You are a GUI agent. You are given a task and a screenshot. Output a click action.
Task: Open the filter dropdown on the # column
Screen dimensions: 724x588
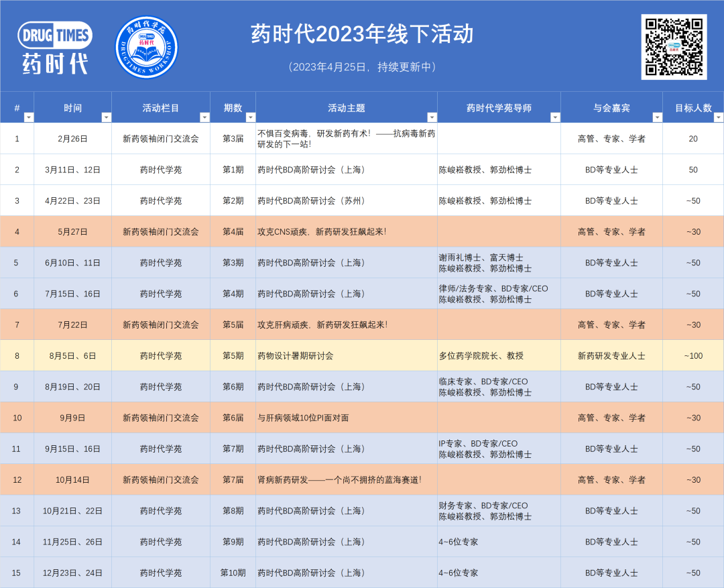point(29,117)
